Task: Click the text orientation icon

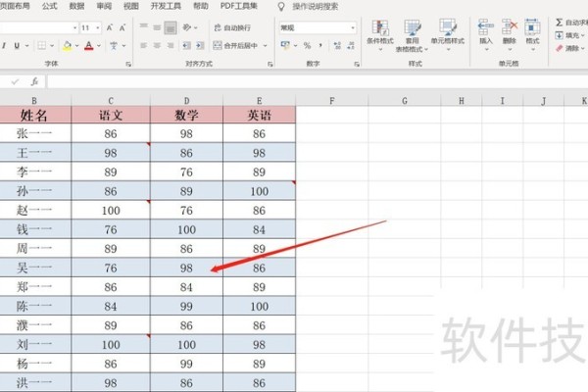Action: [x=187, y=27]
